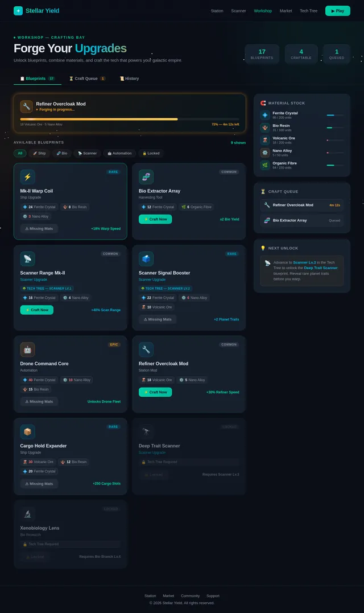This screenshot has width=364, height=613.
Task: Click the Bio Extractor Array DNA icon
Action: pyautogui.click(x=146, y=176)
